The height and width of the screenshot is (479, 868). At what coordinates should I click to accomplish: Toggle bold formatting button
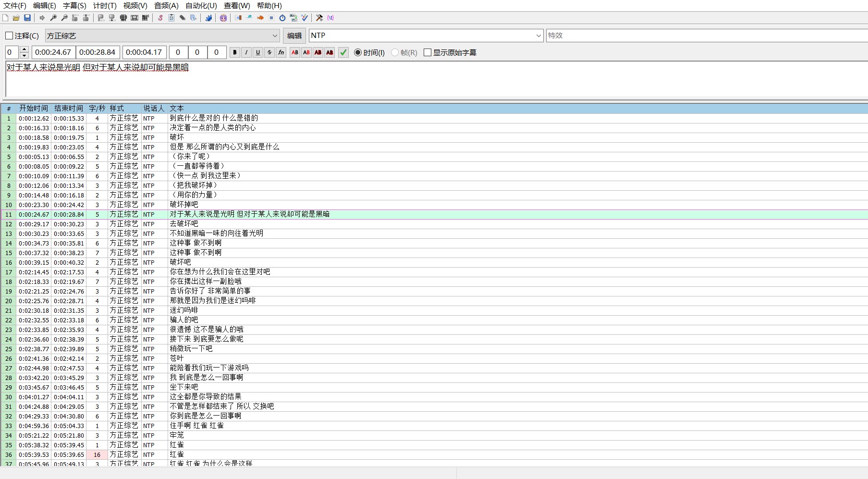click(x=235, y=52)
